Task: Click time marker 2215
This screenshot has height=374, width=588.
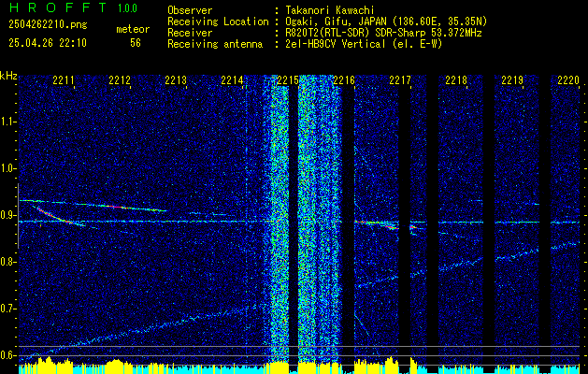Action: pos(288,79)
